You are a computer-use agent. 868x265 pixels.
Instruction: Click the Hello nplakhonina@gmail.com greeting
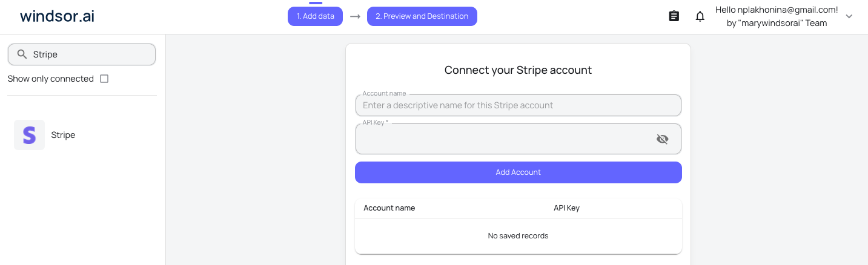point(777,10)
